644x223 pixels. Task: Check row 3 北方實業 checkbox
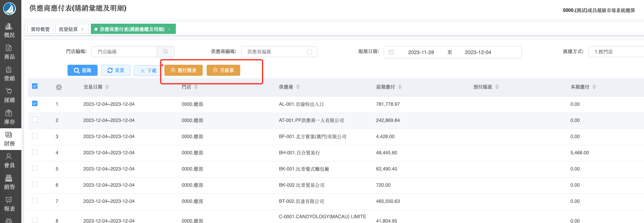point(35,136)
